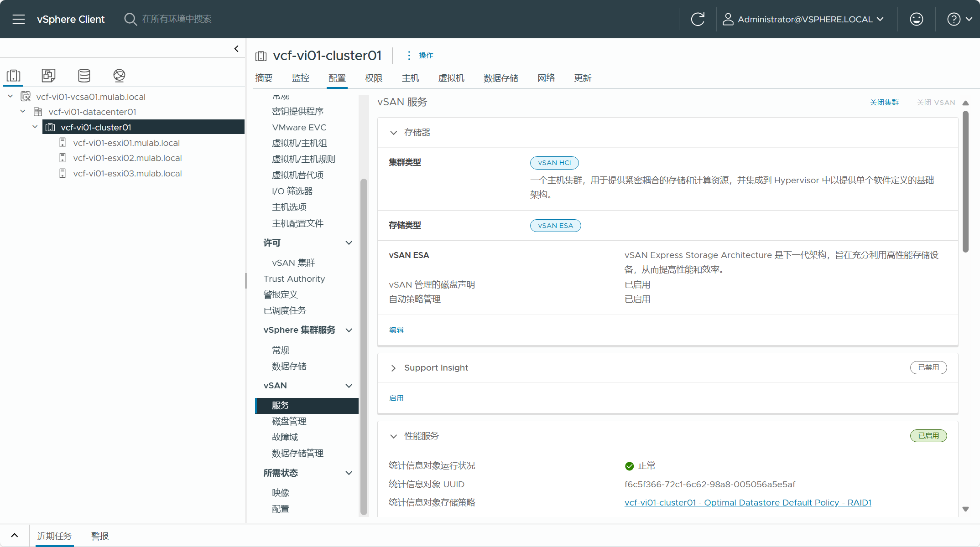The height and width of the screenshot is (547, 980).
Task: Click the cluster icon in the tree
Action: coord(50,127)
